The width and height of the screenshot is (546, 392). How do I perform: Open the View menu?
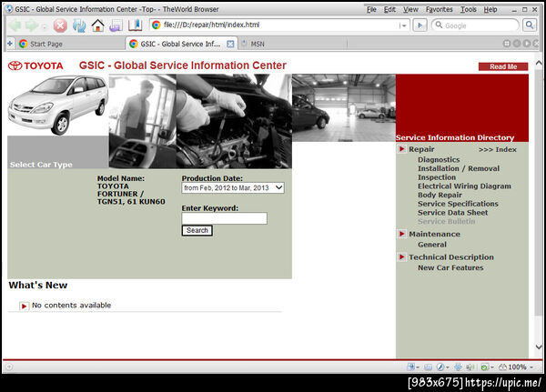pyautogui.click(x=410, y=9)
